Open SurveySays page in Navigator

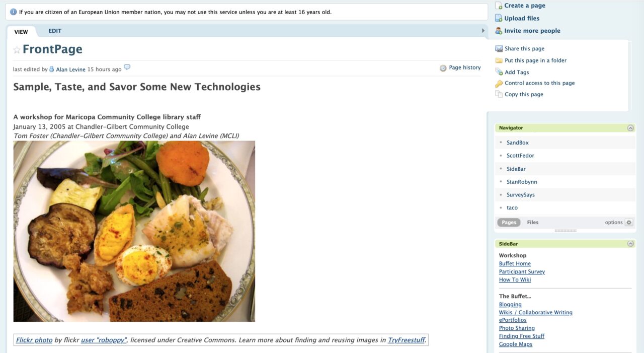pyautogui.click(x=521, y=195)
